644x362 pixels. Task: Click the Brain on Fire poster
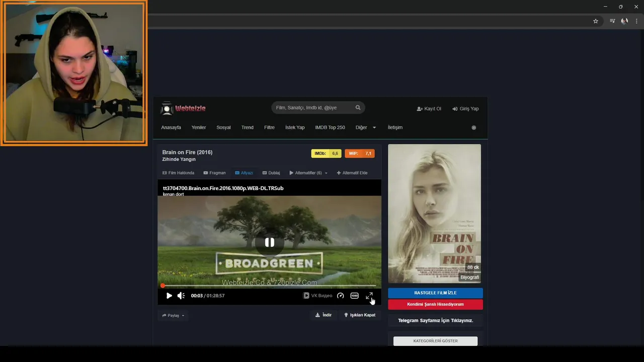(435, 214)
